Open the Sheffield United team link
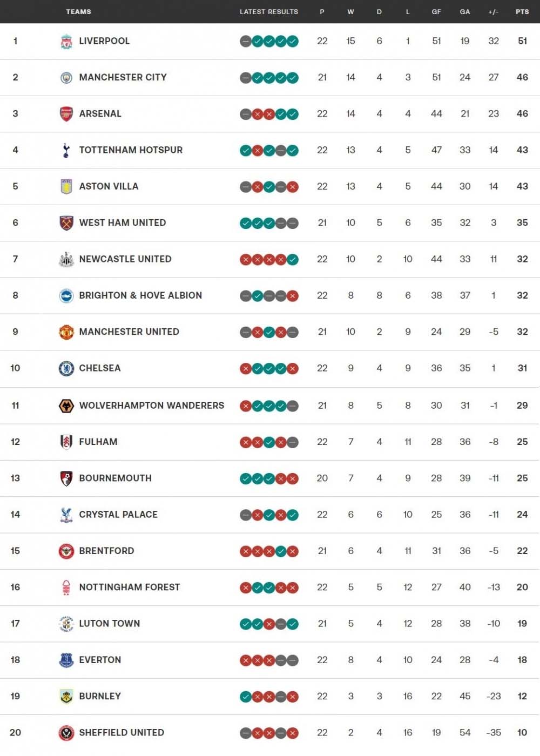Image resolution: width=540 pixels, height=756 pixels. pos(122,733)
